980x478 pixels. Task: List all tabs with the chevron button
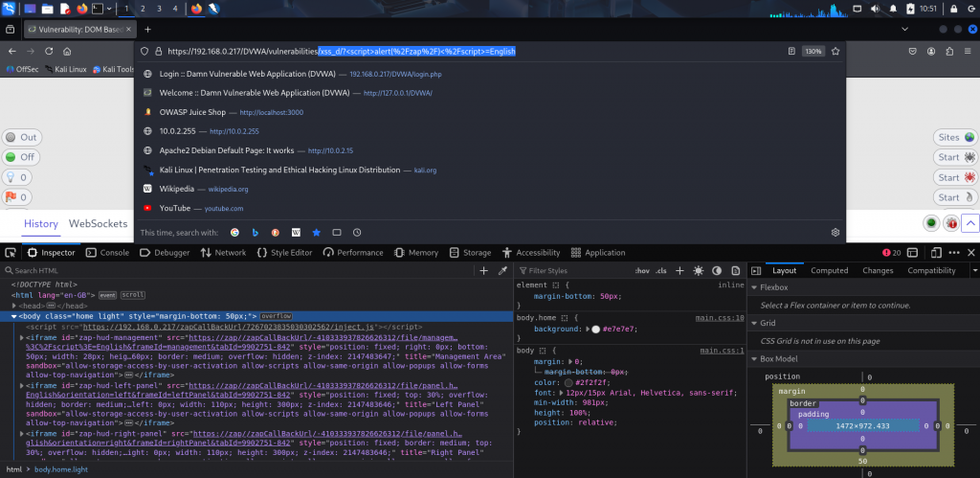click(x=905, y=30)
